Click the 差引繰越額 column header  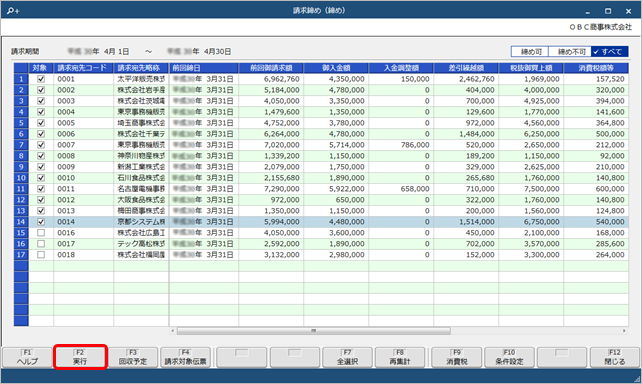[x=466, y=68]
